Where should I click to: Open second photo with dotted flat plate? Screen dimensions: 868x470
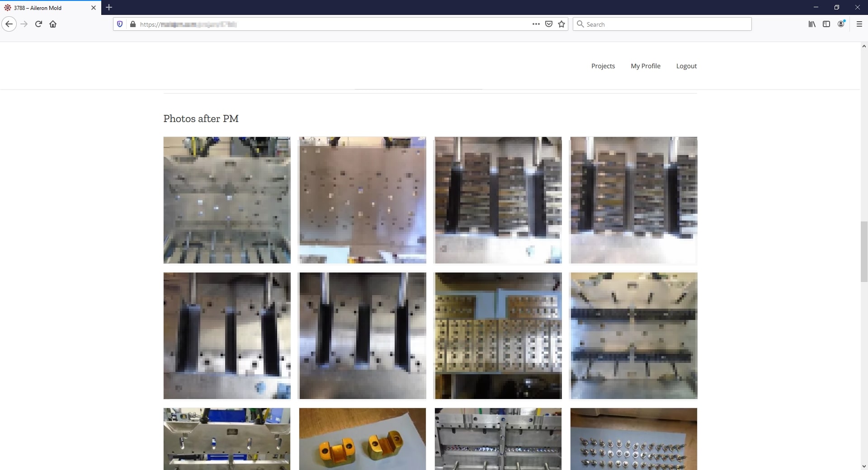[363, 200]
